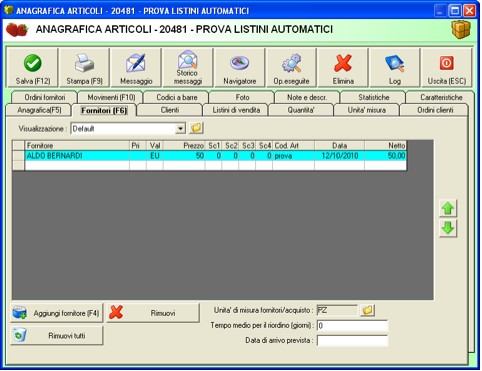Screen dimensions: 482x371
Task: Click the price cell showing 50
Action: (184, 156)
